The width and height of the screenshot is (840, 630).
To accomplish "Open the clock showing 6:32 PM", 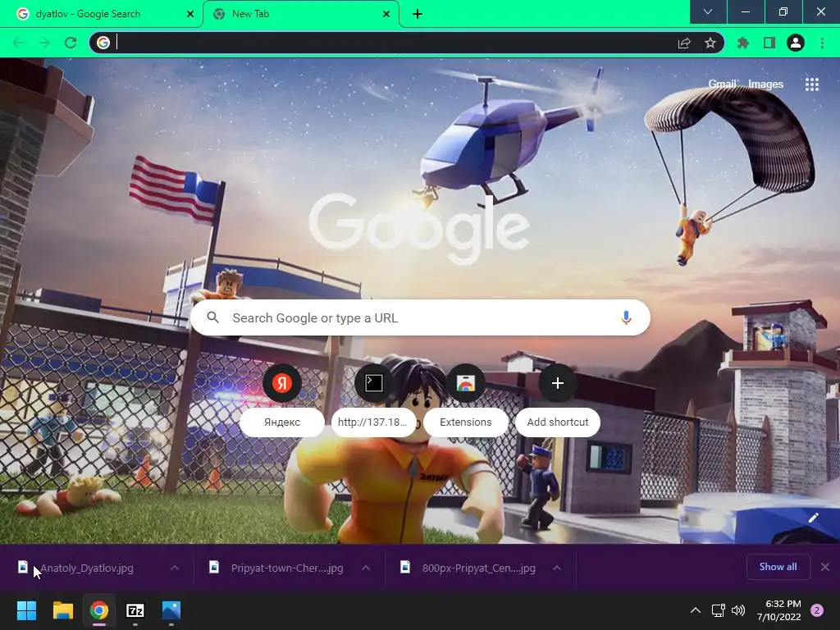I will [x=779, y=610].
